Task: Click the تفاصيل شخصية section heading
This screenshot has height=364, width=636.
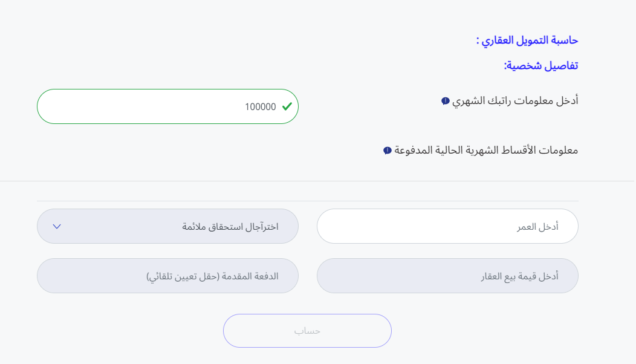Action: (541, 65)
